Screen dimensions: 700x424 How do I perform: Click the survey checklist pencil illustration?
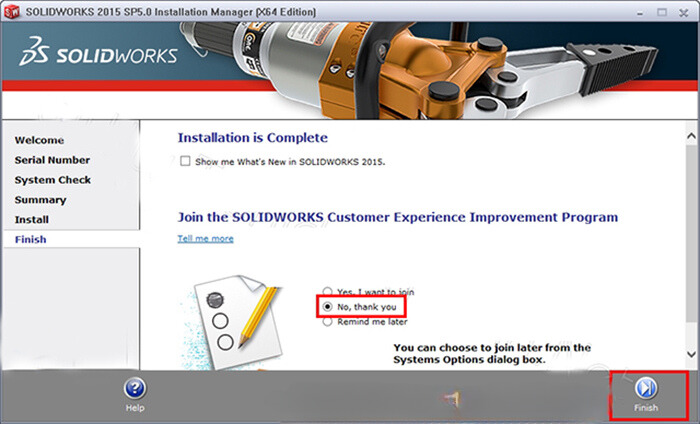pyautogui.click(x=233, y=322)
